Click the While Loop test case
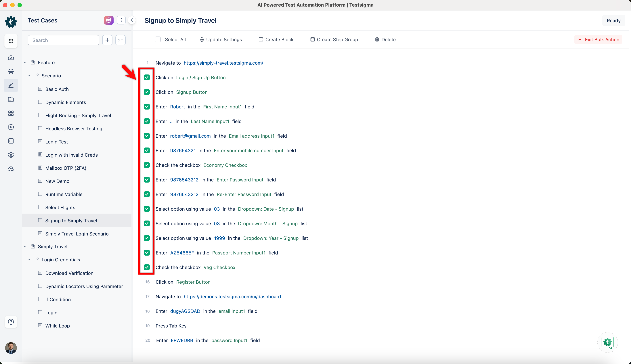This screenshot has height=364, width=631. (x=58, y=326)
